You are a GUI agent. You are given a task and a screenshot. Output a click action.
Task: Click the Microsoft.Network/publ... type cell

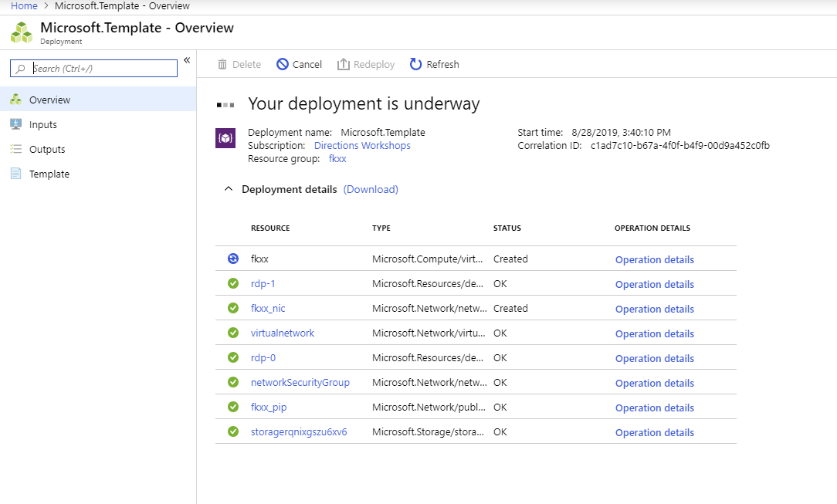point(429,407)
